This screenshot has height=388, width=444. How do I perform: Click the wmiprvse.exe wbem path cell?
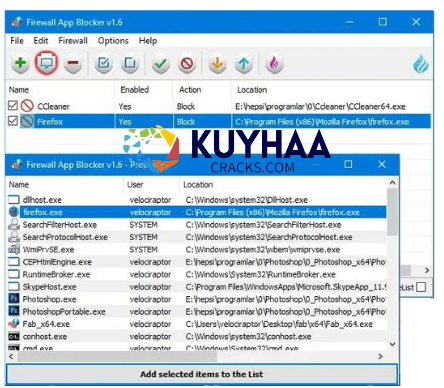coord(263,249)
